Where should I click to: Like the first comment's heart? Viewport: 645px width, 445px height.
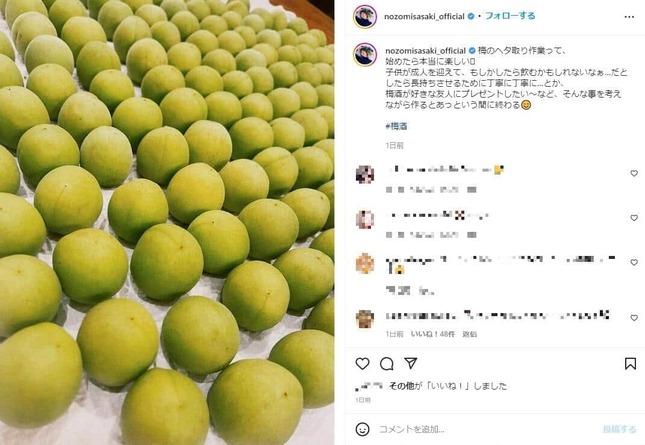click(634, 174)
